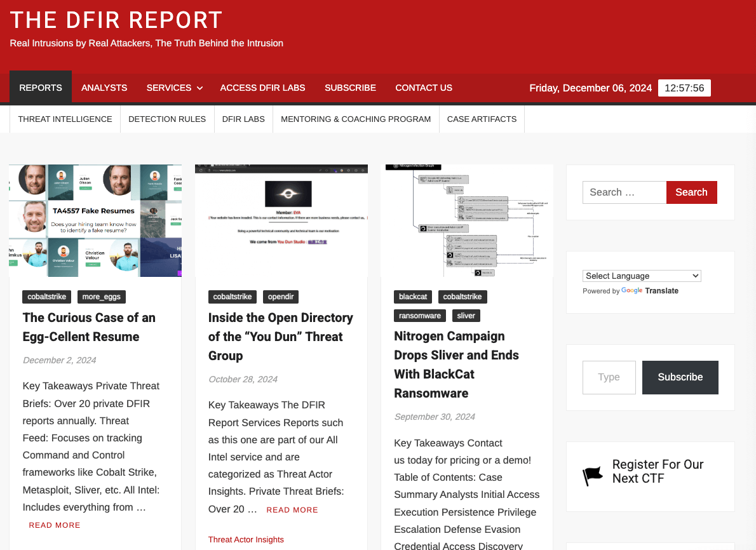
Task: Open the Nitrogen infection graph thumbnail
Action: point(467,221)
